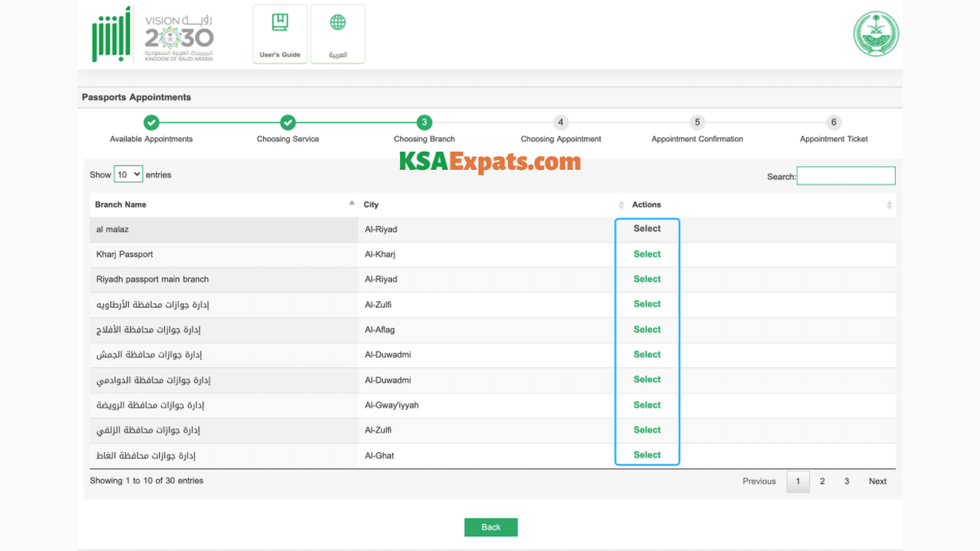Viewport: 980px width, 551px height.
Task: Open the Choosing Branch step
Action: tap(424, 122)
